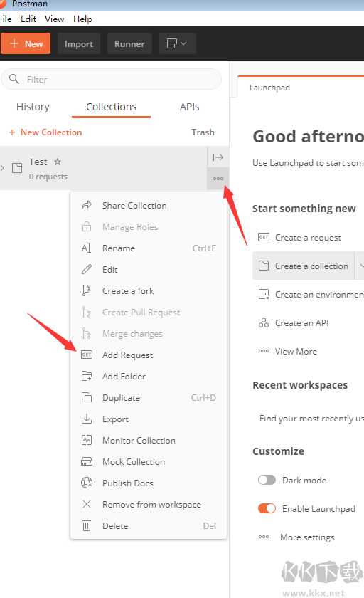The height and width of the screenshot is (598, 364).
Task: Disable the Enable Launchpad switch
Action: tap(267, 508)
